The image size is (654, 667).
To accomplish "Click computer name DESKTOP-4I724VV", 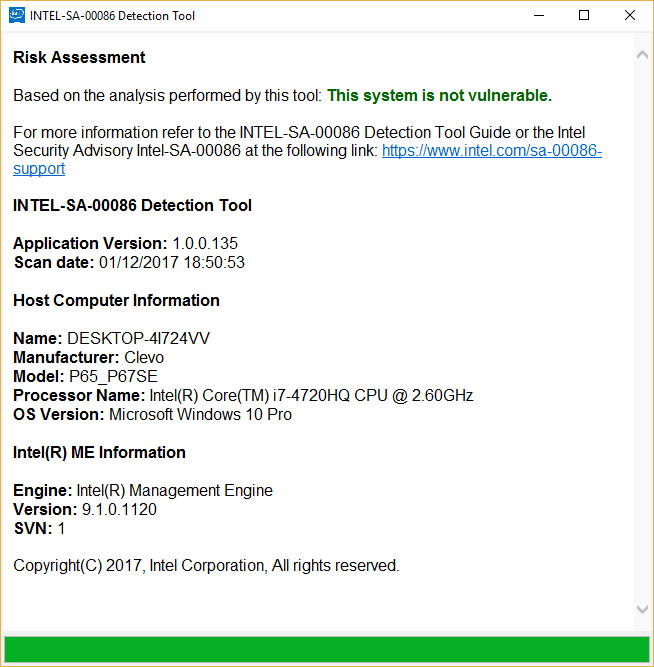I will tap(138, 339).
